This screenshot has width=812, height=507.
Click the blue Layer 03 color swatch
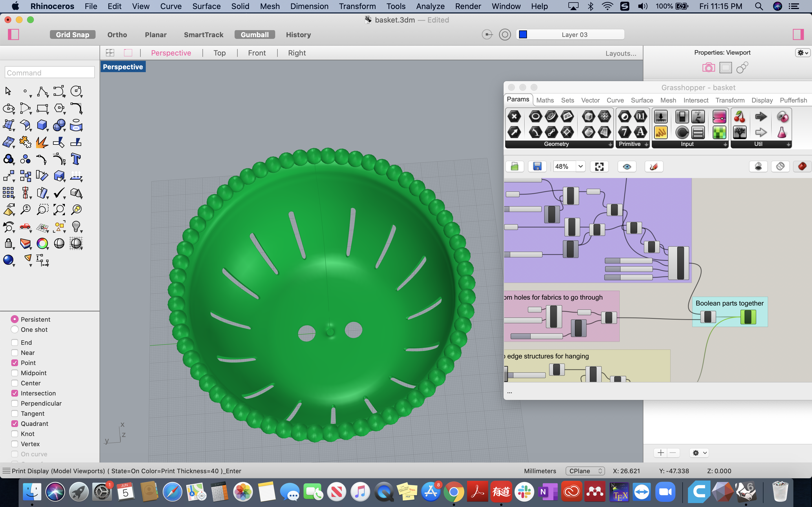click(x=523, y=35)
